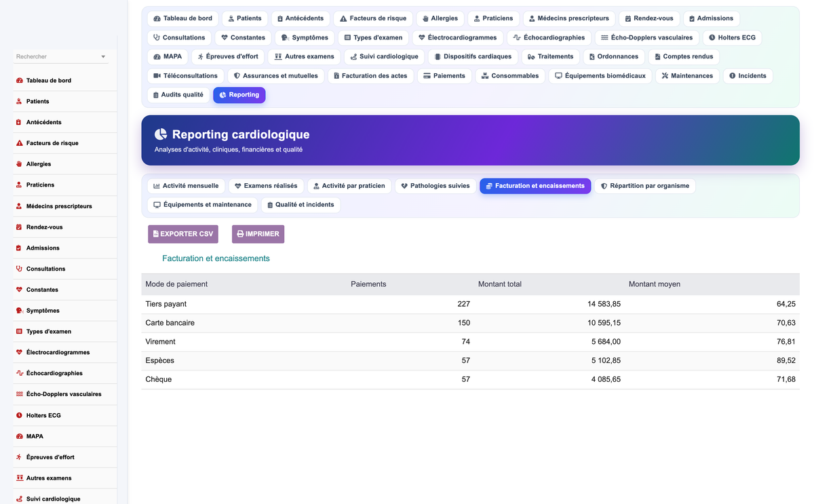
Task: Show the Répartition par organisme report
Action: [644, 186]
